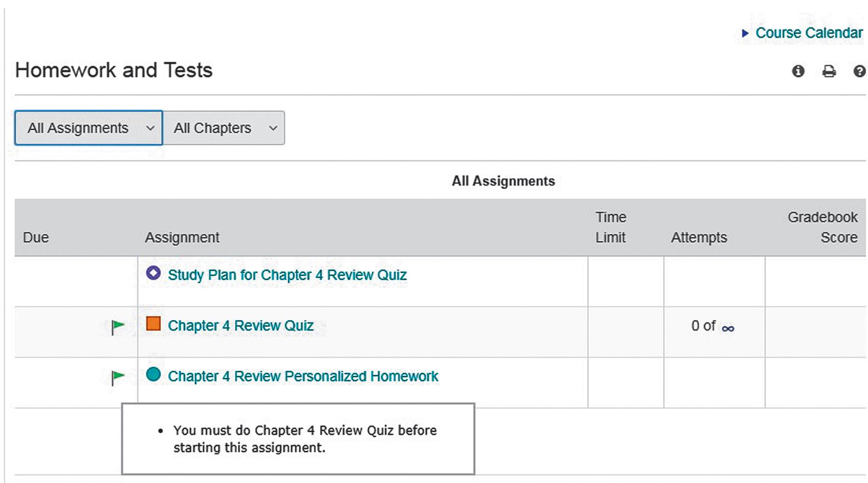
Task: Click the Due column header
Action: click(36, 237)
